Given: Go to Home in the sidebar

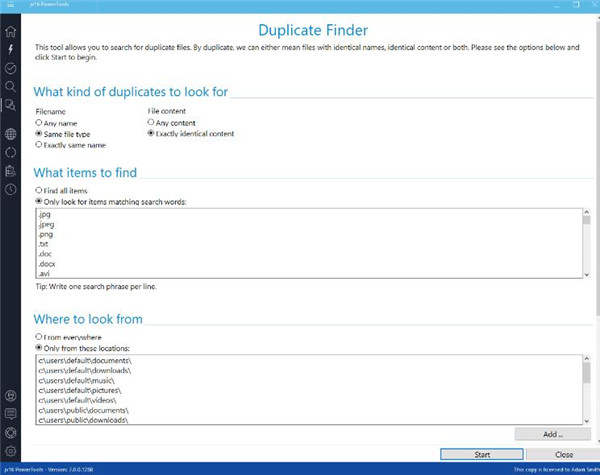Looking at the screenshot, I should pyautogui.click(x=10, y=31).
